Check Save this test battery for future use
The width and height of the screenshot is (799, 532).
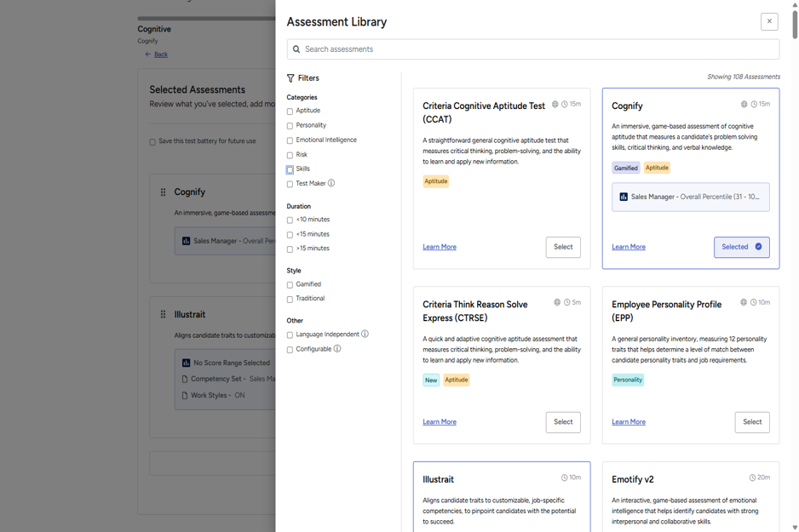(152, 142)
